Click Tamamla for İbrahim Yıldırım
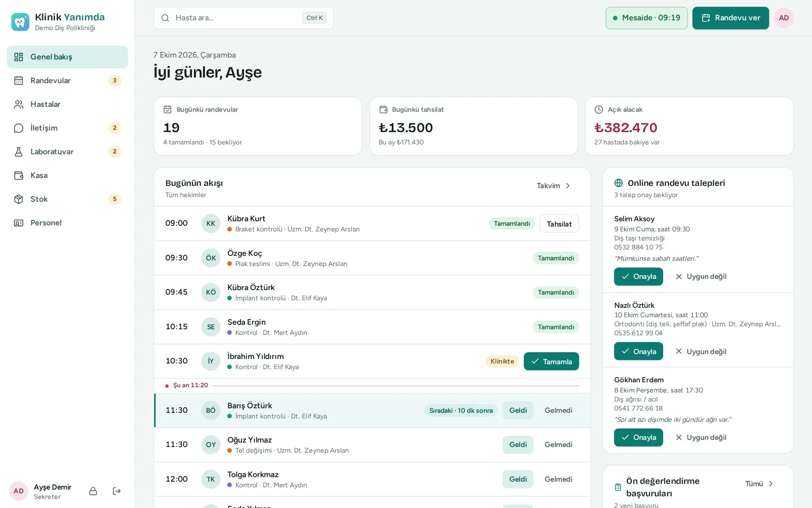 551,361
